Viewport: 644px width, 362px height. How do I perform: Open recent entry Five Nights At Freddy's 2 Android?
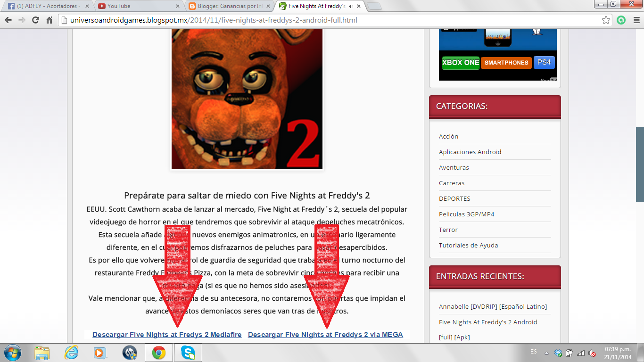(488, 329)
